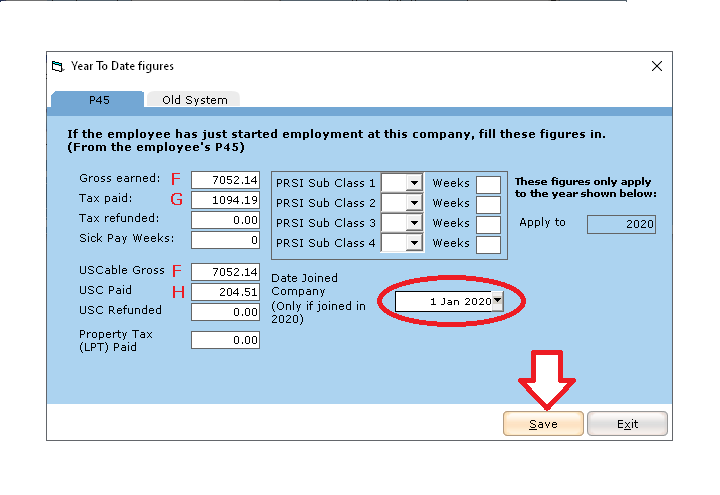The height and width of the screenshot is (495, 720).
Task: Select the Tax paid field
Action: pos(225,200)
